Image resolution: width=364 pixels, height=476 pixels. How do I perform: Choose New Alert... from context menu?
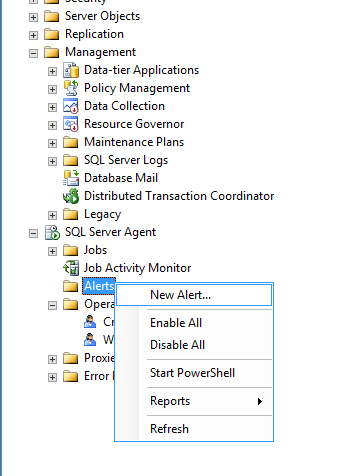click(194, 295)
